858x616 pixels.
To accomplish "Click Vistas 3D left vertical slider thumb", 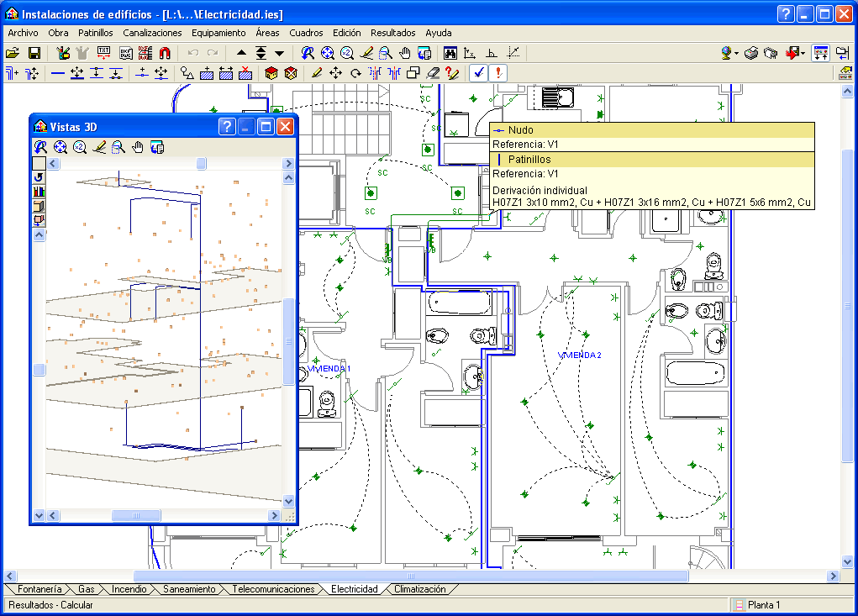I will [x=39, y=370].
